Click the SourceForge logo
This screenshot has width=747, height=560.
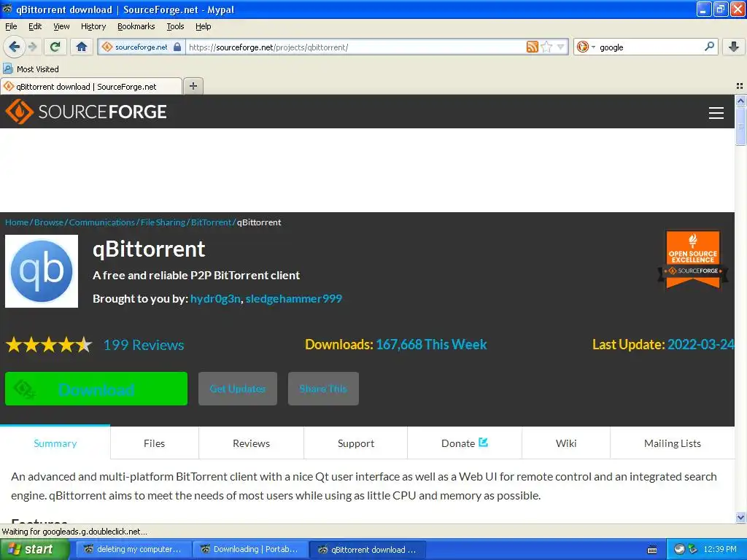point(86,112)
